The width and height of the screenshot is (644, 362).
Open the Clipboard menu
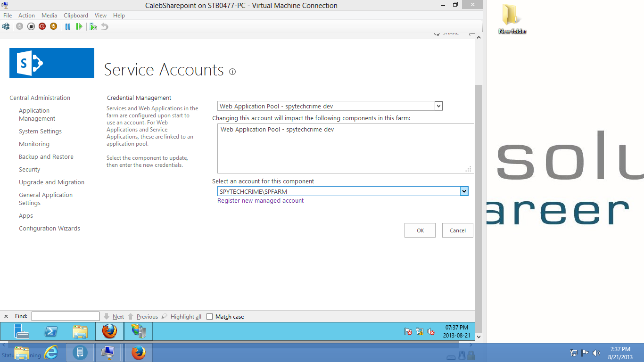[76, 16]
